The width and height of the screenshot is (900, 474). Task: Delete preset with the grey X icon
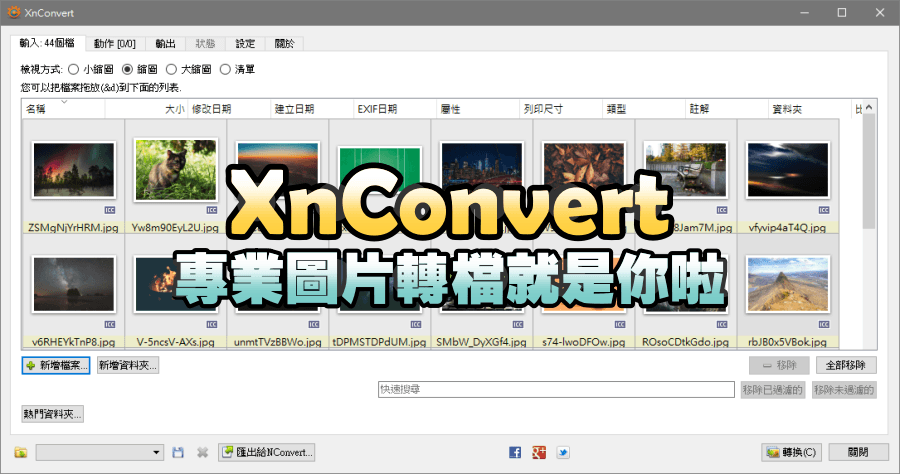coord(202,452)
